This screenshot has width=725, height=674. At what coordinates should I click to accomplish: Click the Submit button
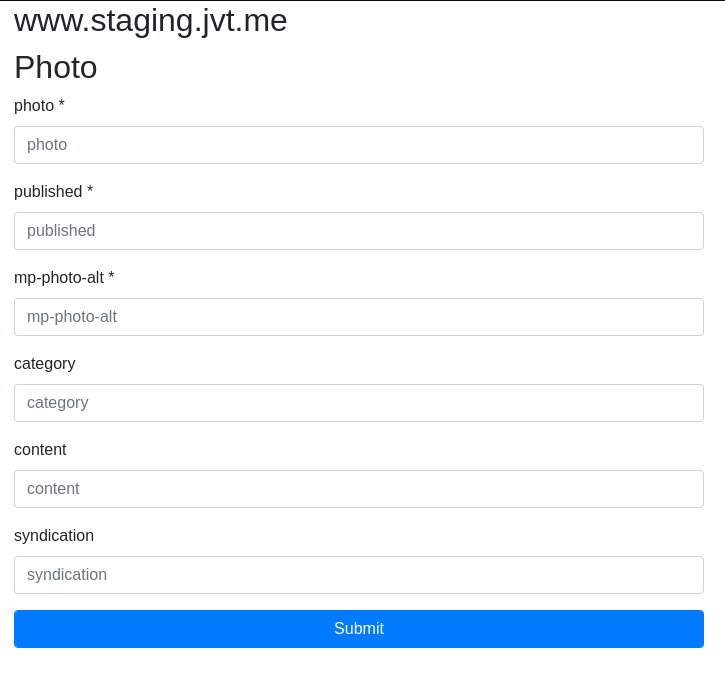tap(359, 629)
